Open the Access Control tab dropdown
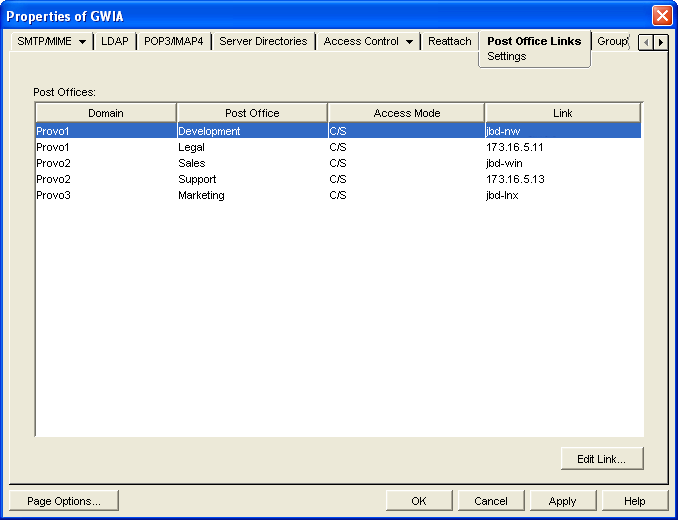 click(x=409, y=42)
